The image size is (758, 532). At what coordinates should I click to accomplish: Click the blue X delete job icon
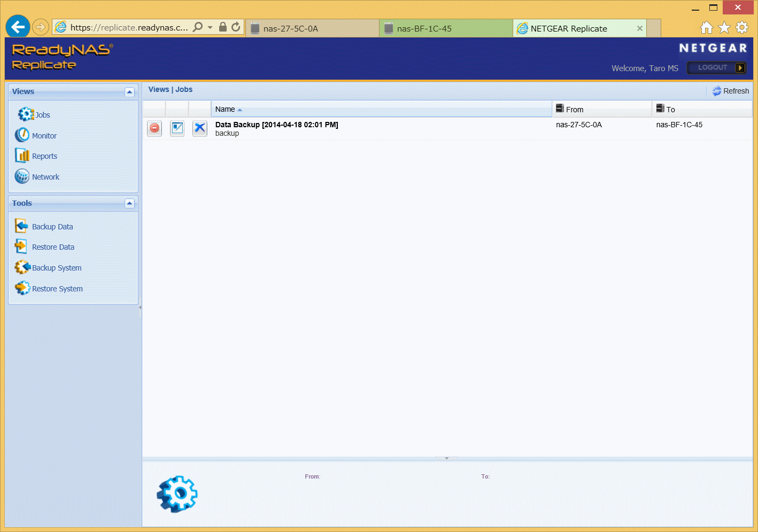tap(200, 128)
